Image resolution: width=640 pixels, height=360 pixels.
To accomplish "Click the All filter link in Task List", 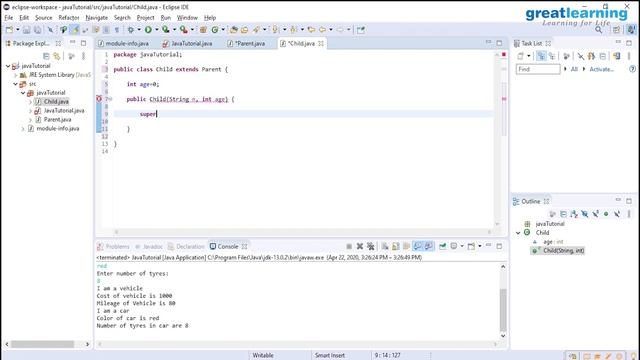I will [x=574, y=69].
